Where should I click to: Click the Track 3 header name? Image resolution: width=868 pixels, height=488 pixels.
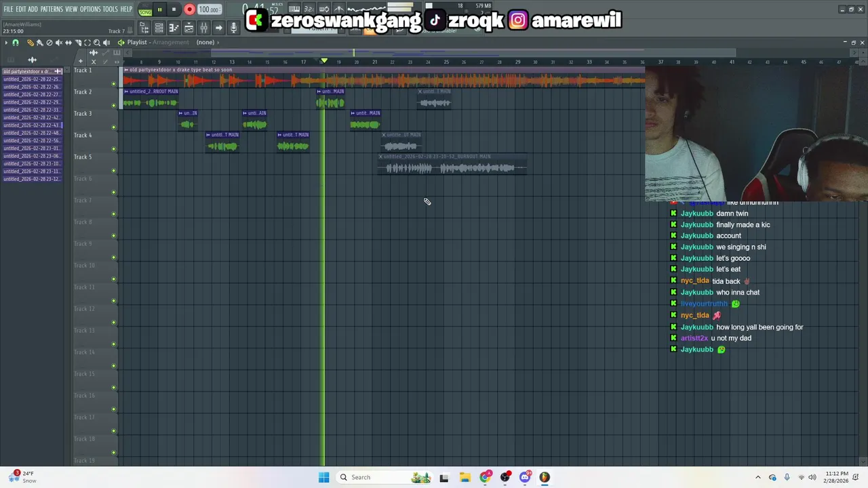pos(83,113)
